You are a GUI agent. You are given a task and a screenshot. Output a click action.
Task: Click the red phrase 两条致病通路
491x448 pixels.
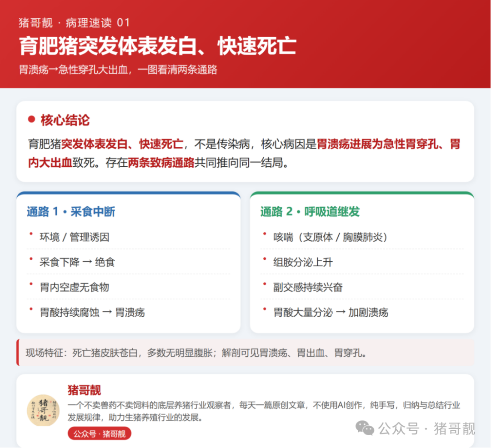coord(161,163)
